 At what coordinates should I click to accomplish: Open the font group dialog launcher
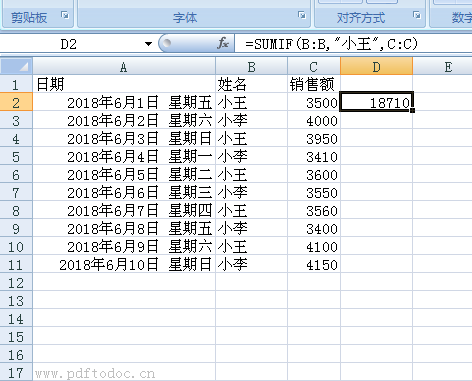pyautogui.click(x=302, y=15)
